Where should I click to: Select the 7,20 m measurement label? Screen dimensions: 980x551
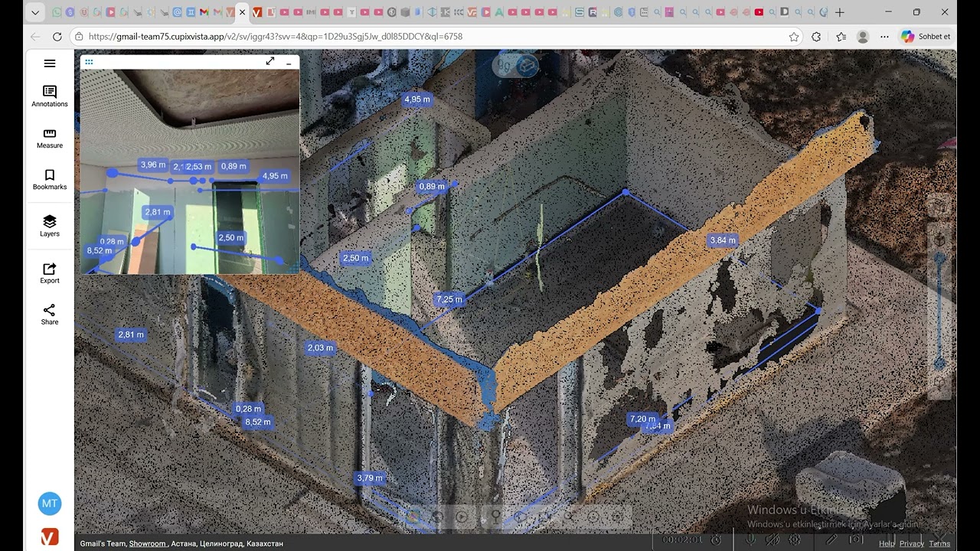(642, 419)
